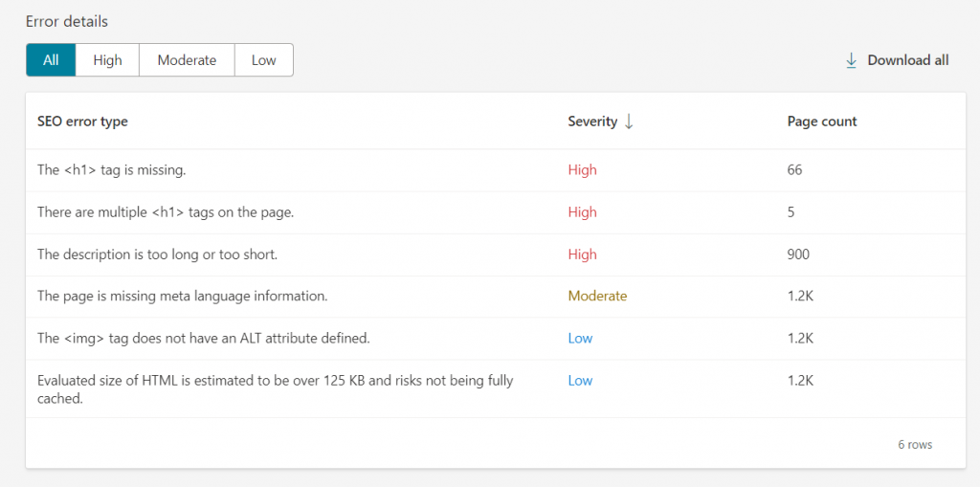Viewport: 980px width, 487px height.
Task: Click the Download all button
Action: click(897, 60)
